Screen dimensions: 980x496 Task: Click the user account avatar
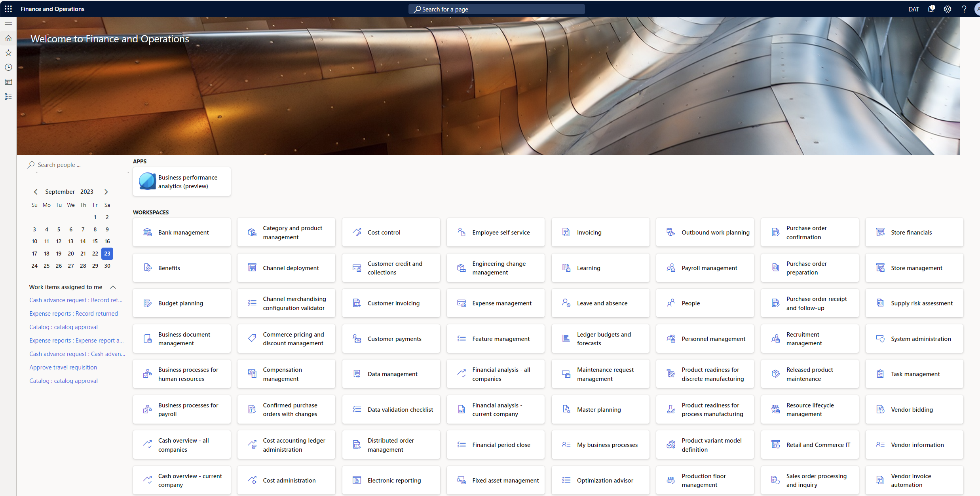click(977, 9)
